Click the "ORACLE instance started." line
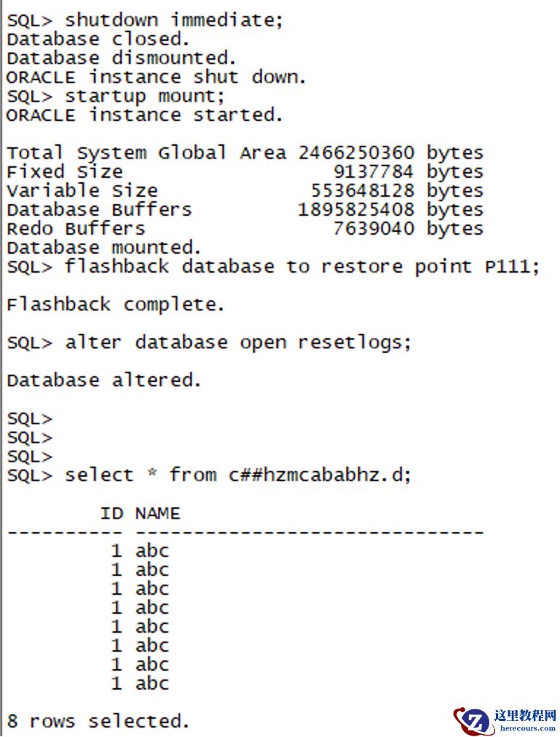 click(144, 115)
